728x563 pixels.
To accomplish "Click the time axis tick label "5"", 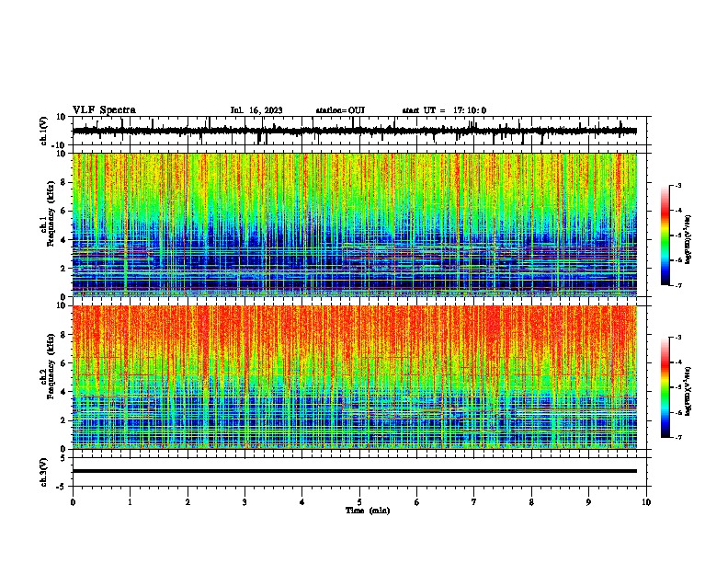I will pos(359,502).
